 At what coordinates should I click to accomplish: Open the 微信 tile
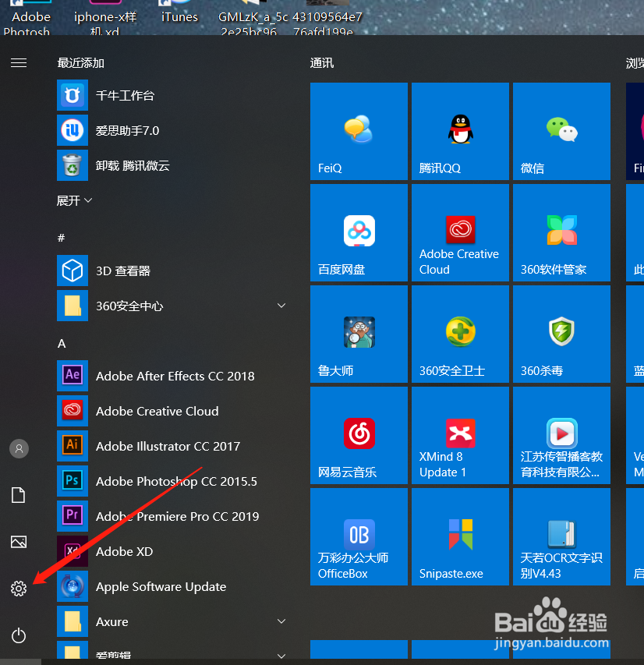[x=561, y=131]
